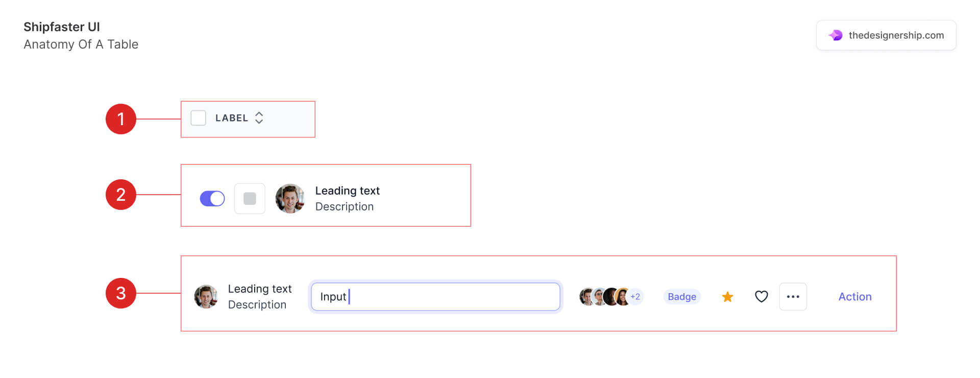Visit the thedesignership.com link

[x=896, y=35]
